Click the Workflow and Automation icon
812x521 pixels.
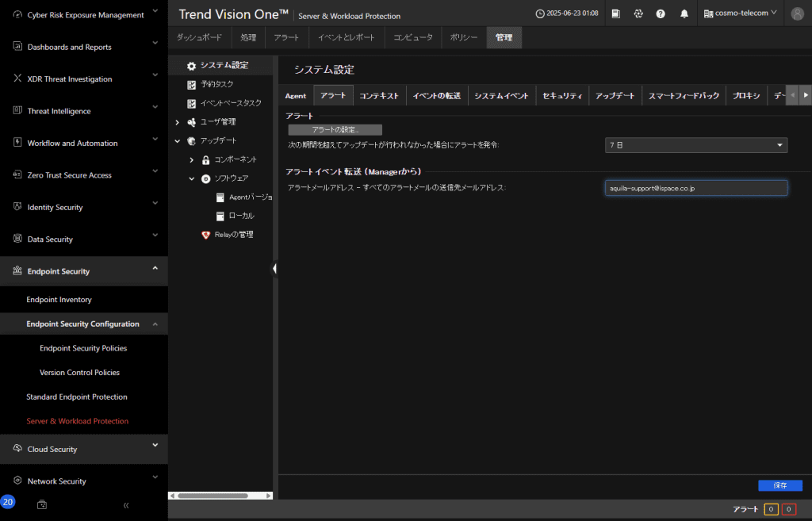click(x=17, y=143)
